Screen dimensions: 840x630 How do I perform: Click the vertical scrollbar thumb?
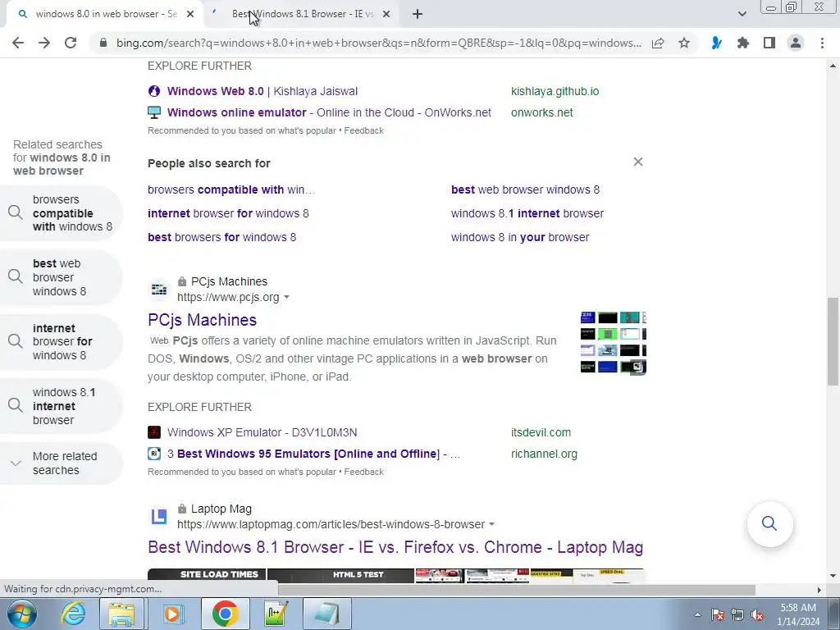[833, 340]
